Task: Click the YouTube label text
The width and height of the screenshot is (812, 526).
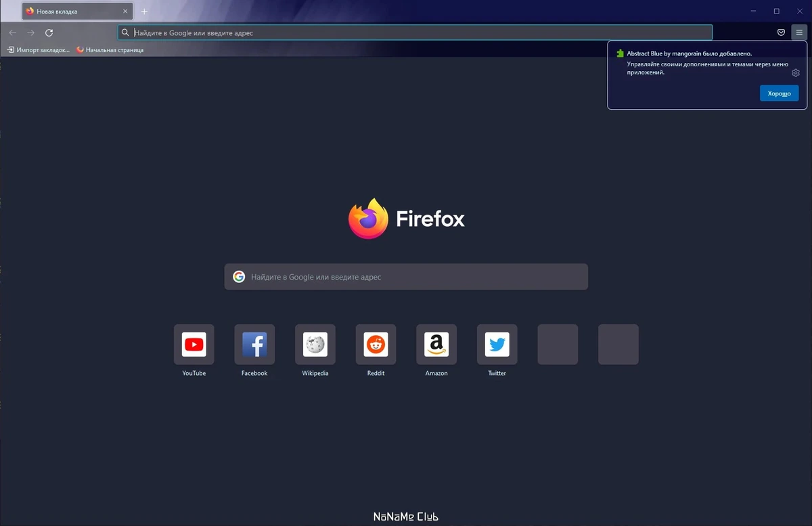Action: pyautogui.click(x=194, y=373)
